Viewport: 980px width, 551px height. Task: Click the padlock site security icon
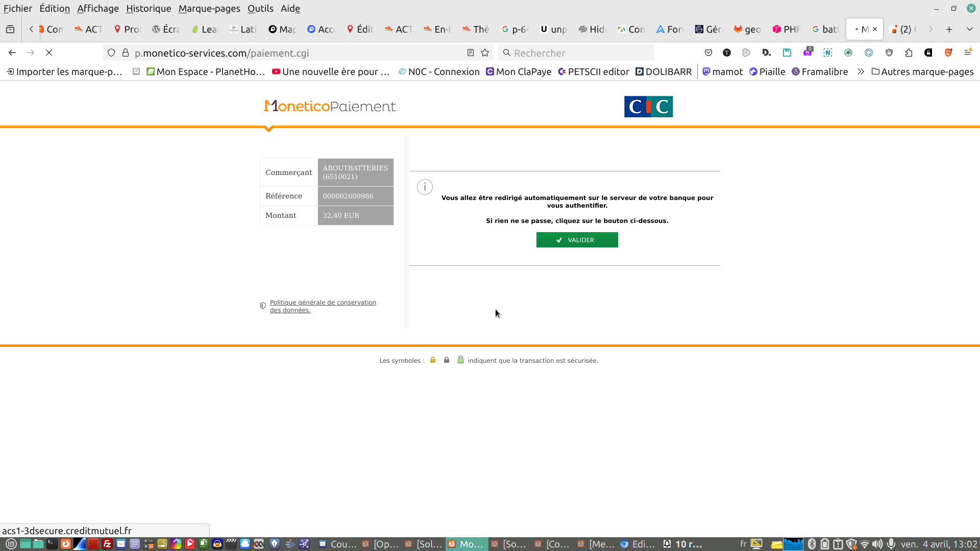[x=126, y=53]
